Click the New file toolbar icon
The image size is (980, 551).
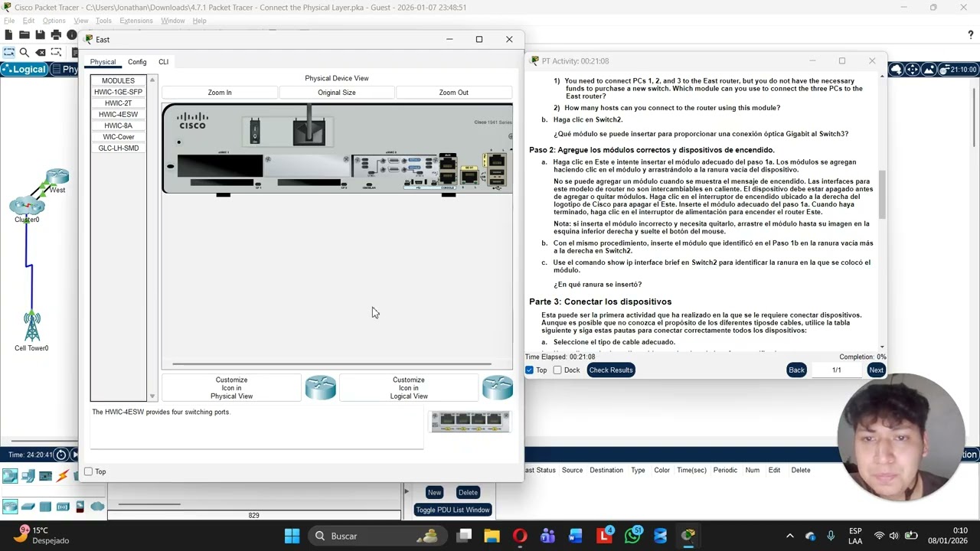[8, 34]
